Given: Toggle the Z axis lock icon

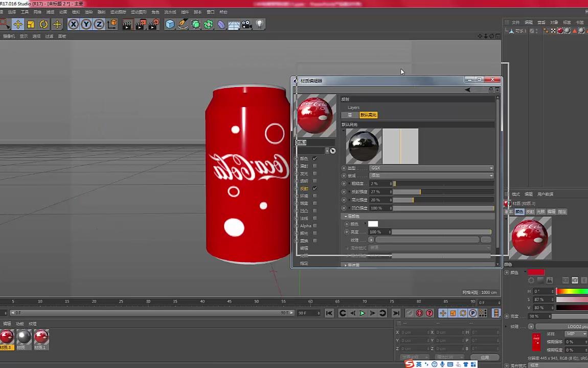Looking at the screenshot, I should (99, 25).
